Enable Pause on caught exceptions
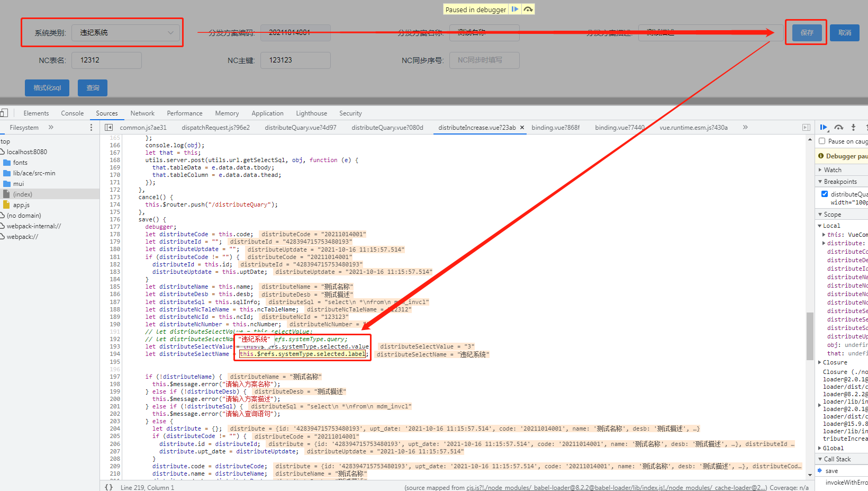The height and width of the screenshot is (491, 868). click(x=821, y=141)
